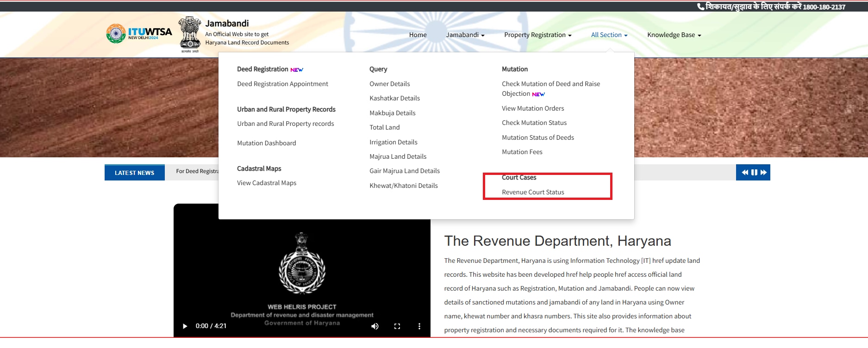The image size is (868, 348).
Task: Play the Web HELRIS project video
Action: pyautogui.click(x=185, y=326)
